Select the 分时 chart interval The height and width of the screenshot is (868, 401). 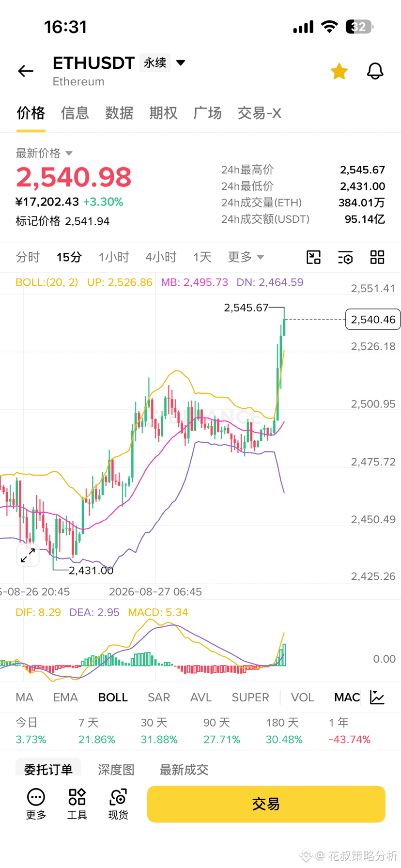click(28, 257)
